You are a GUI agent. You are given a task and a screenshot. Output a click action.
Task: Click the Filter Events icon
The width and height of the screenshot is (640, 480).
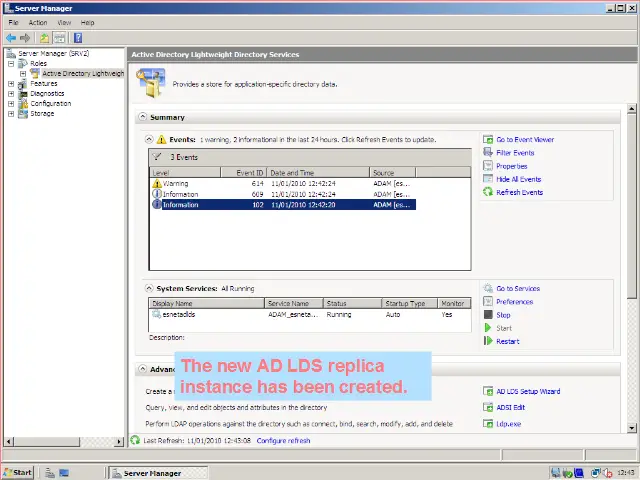488,153
